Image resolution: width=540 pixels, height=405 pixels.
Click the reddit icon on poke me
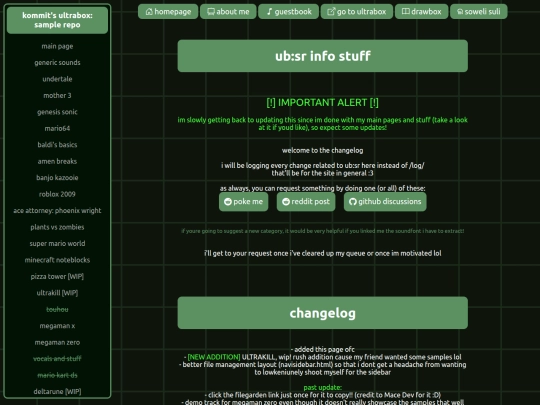pyautogui.click(x=228, y=201)
